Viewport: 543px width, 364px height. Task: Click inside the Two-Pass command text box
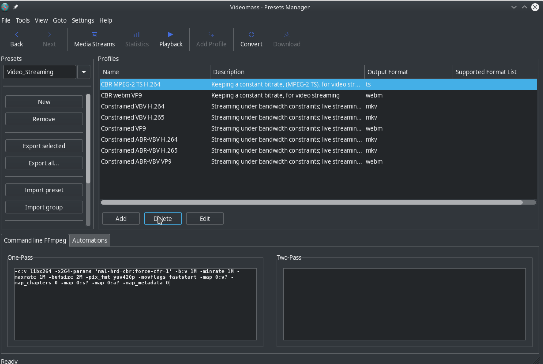(x=404, y=304)
